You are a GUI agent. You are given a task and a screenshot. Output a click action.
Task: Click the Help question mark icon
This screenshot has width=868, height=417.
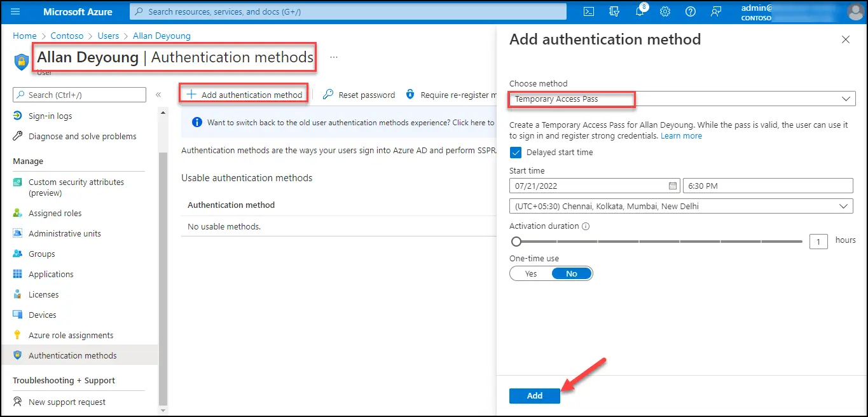point(691,12)
